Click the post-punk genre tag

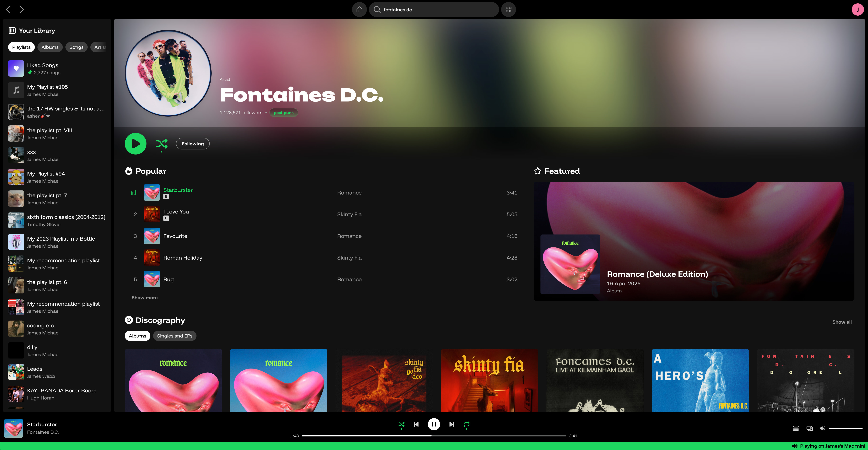[x=283, y=113]
